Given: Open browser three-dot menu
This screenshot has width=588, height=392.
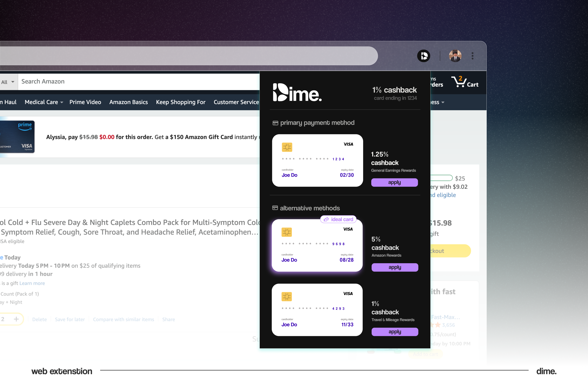Looking at the screenshot, I should (472, 56).
